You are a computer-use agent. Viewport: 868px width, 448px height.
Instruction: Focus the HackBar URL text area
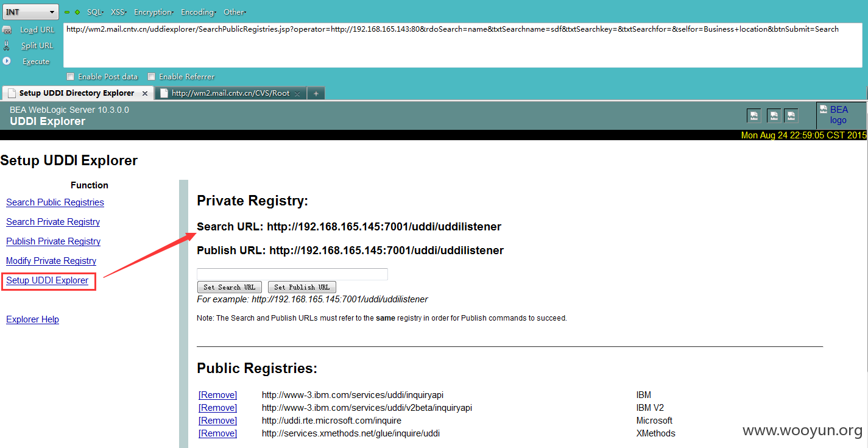[462, 45]
